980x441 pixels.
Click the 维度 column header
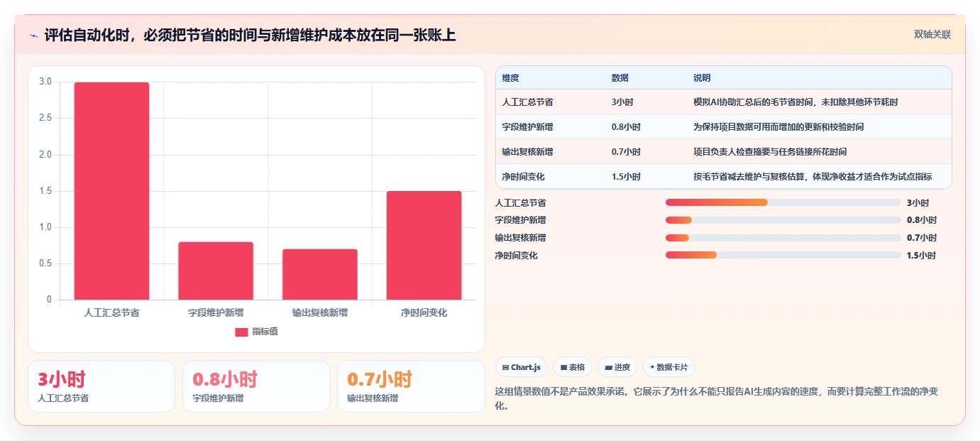510,78
